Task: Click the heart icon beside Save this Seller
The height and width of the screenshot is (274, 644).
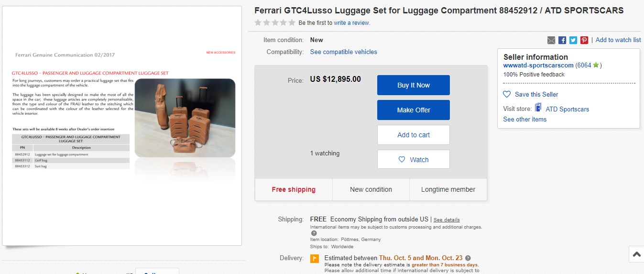Action: point(507,94)
